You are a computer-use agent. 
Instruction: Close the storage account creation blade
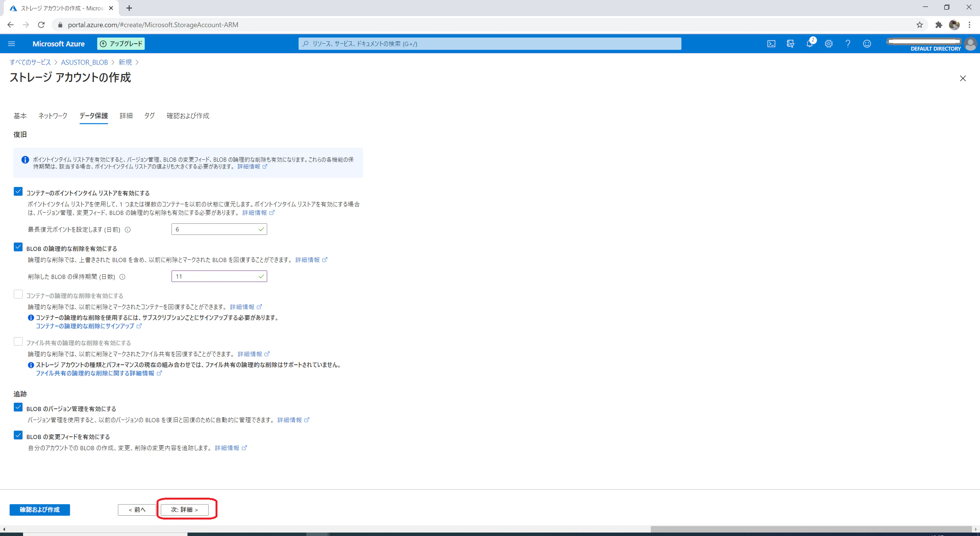963,79
